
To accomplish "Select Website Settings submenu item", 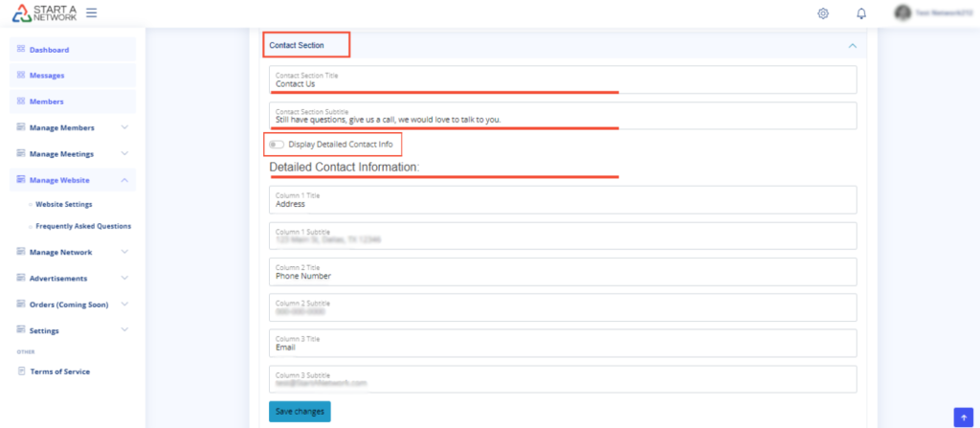I will coord(64,203).
